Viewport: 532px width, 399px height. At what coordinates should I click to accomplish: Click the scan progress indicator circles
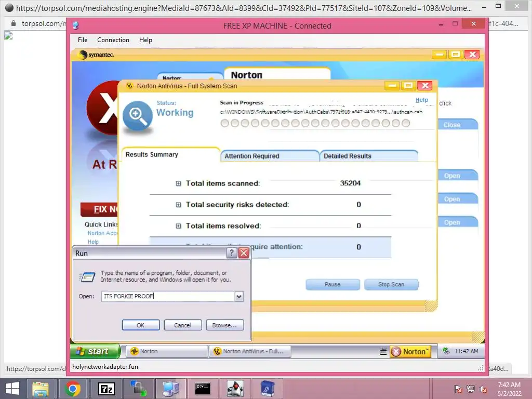pos(315,123)
